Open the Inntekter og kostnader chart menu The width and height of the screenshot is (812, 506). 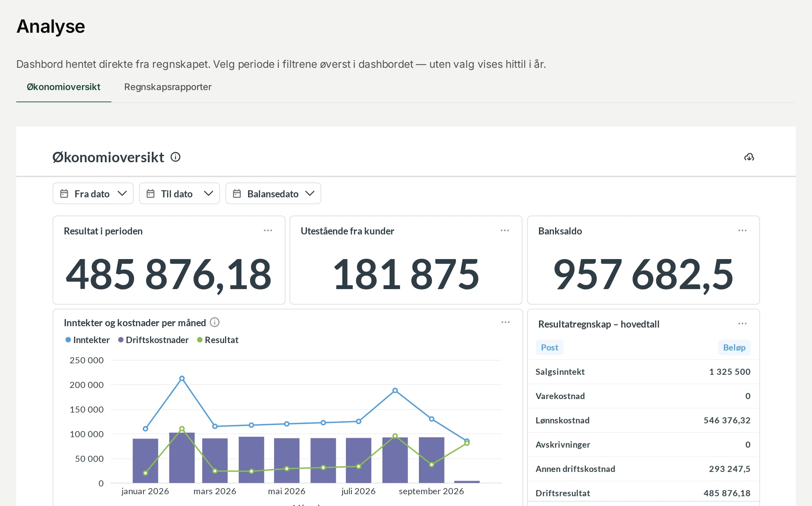506,322
